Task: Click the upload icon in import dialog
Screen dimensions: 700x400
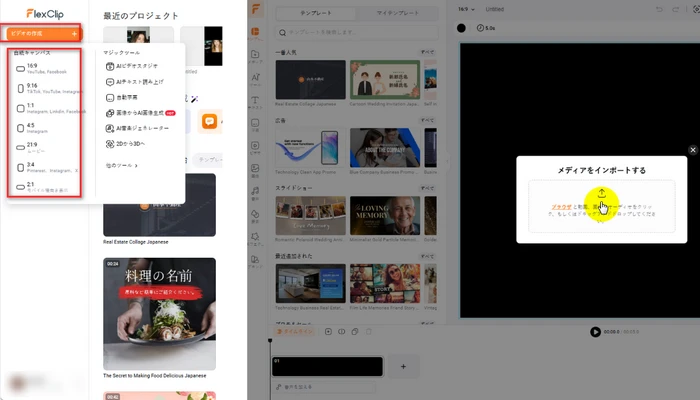Action: pyautogui.click(x=602, y=194)
